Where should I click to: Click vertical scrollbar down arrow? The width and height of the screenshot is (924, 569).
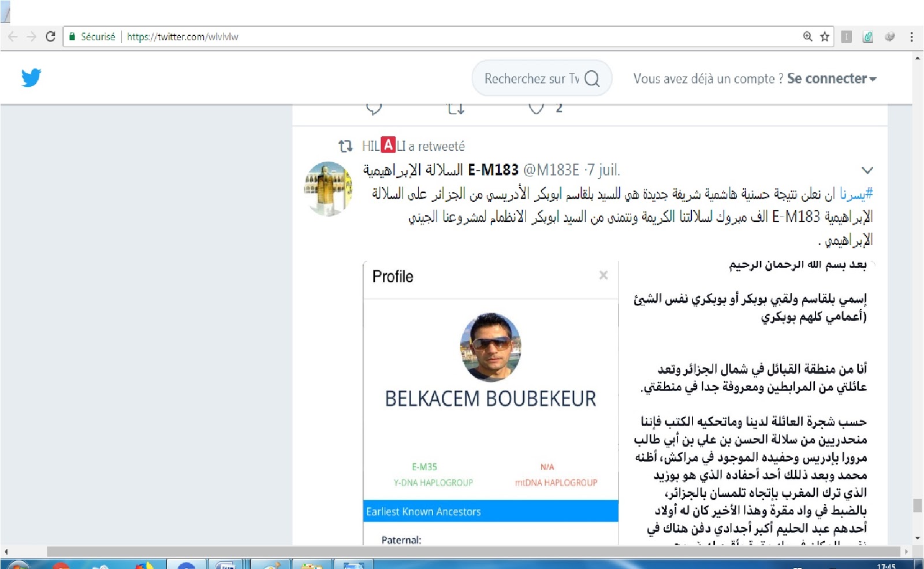click(x=918, y=538)
